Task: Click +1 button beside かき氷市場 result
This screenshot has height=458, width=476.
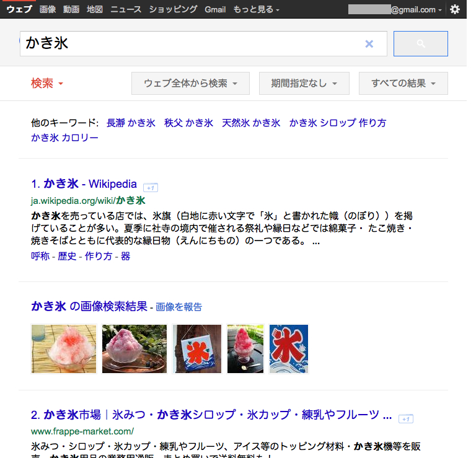Action: [x=406, y=418]
